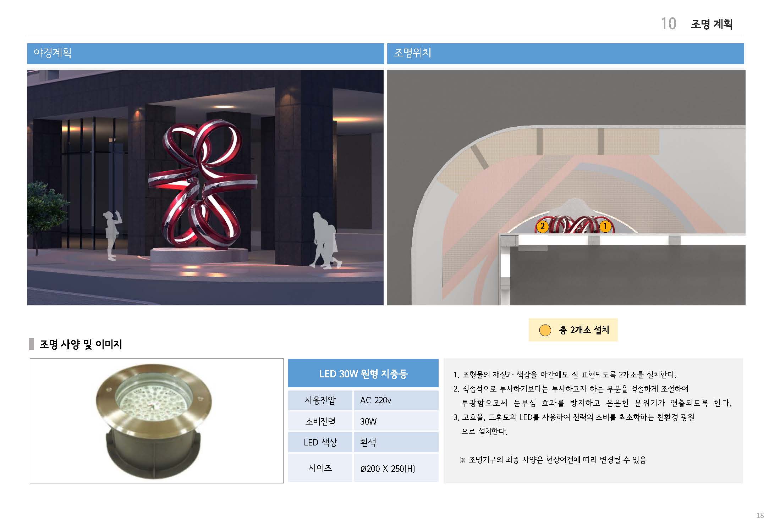Screen dimensions: 769x532
Task: Click the 30W power consumption value
Action: point(368,421)
